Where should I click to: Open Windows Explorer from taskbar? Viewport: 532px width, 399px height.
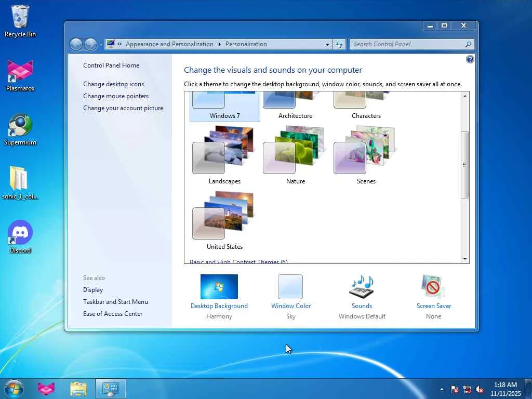click(78, 389)
